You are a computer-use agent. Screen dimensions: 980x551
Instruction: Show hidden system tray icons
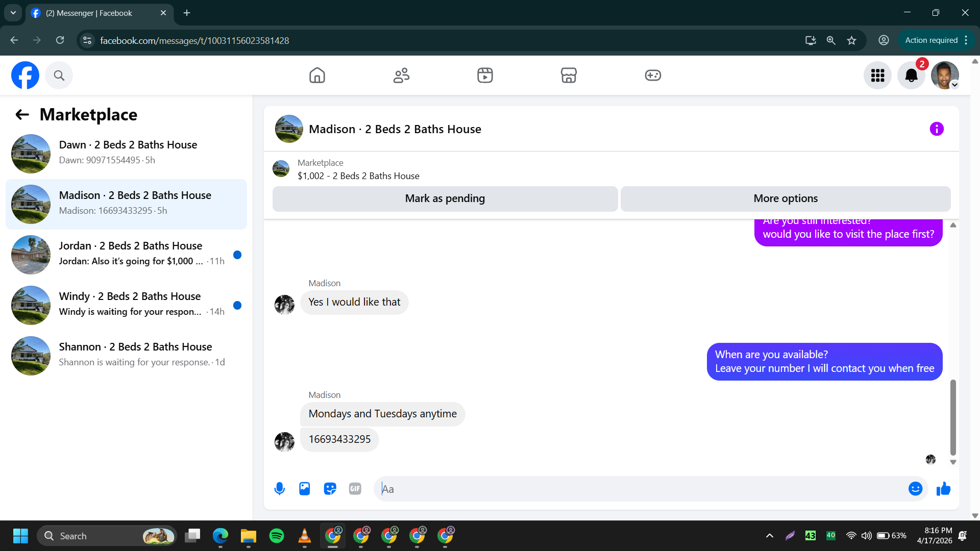pyautogui.click(x=769, y=536)
